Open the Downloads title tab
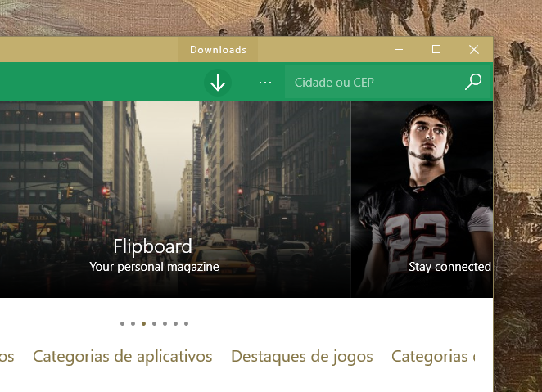The width and height of the screenshot is (542, 392). [x=218, y=50]
